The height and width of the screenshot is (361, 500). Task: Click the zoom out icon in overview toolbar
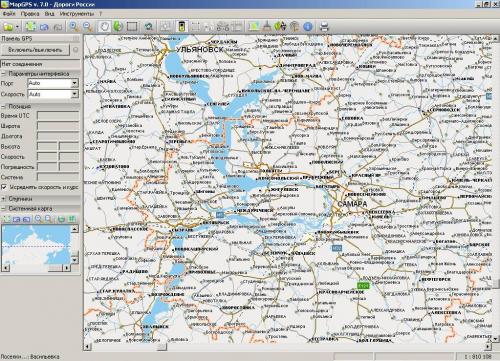pyautogui.click(x=49, y=219)
